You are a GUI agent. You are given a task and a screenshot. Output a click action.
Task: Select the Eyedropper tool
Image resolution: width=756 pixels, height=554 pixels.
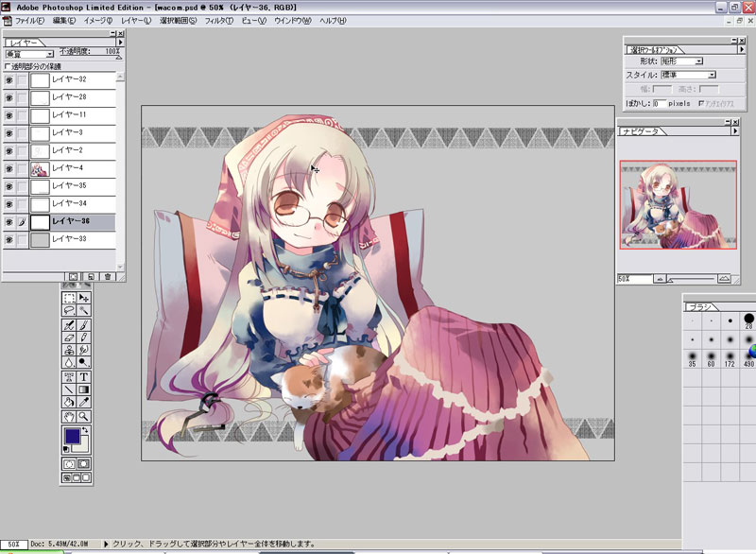tap(84, 401)
